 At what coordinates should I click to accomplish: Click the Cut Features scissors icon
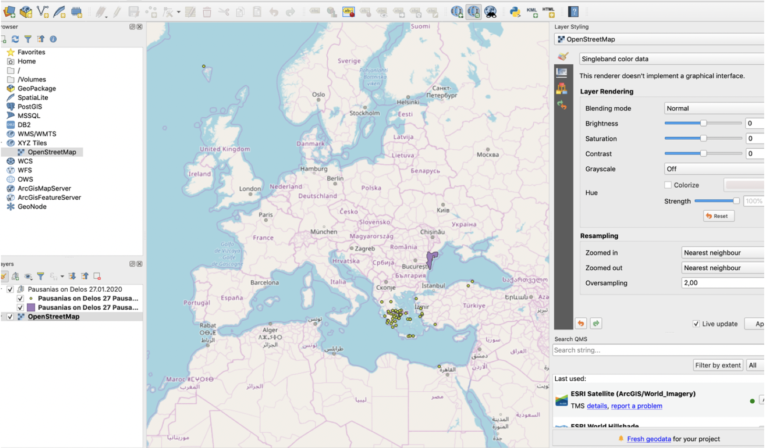click(223, 12)
